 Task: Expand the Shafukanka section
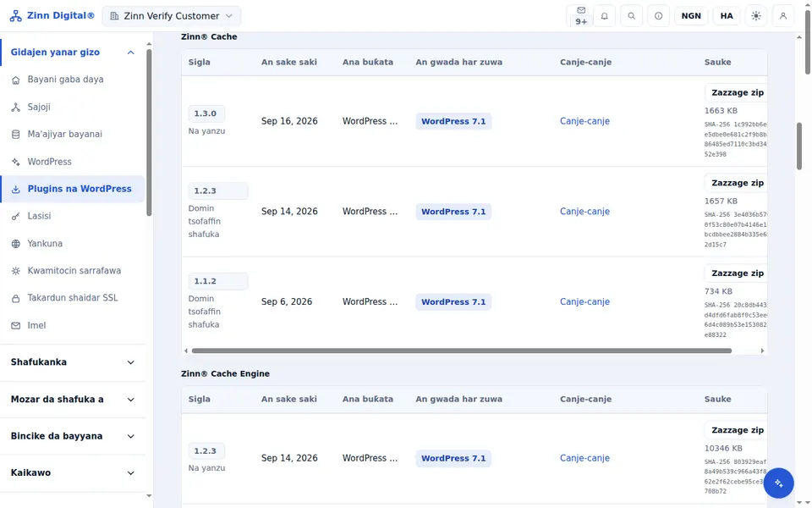pos(73,362)
